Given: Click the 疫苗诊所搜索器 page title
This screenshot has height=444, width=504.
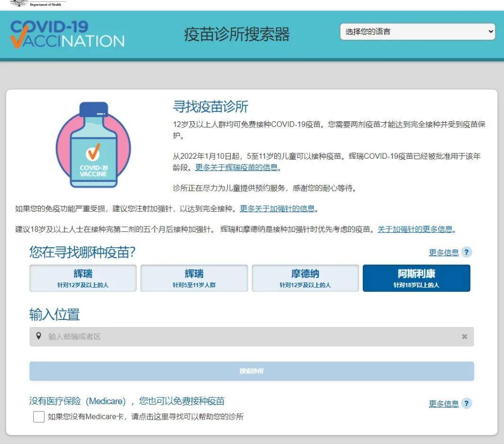Looking at the screenshot, I should [x=237, y=34].
